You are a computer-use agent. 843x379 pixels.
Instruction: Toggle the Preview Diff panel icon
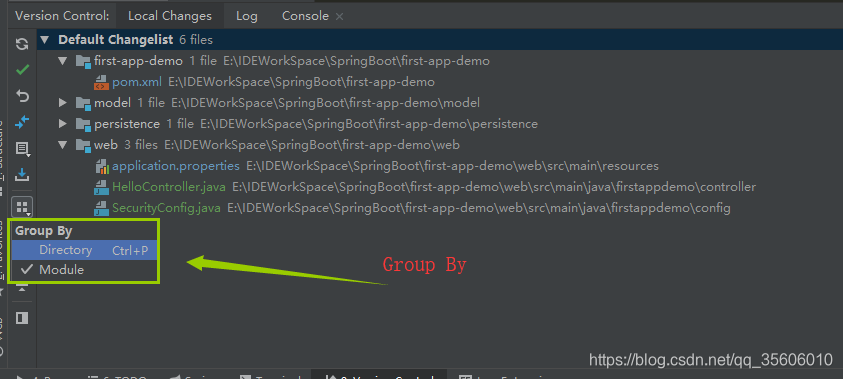22,318
